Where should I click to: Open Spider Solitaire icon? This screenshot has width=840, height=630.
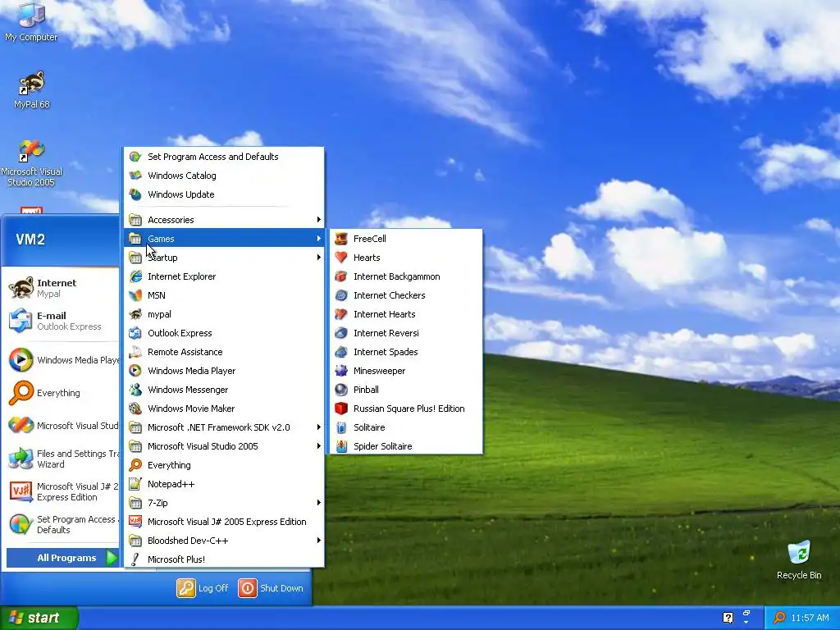(x=341, y=446)
